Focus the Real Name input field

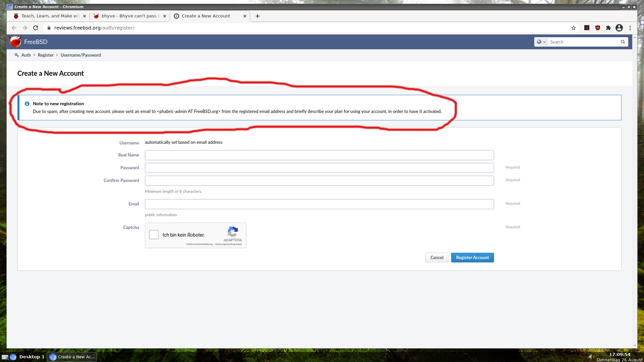click(x=319, y=155)
